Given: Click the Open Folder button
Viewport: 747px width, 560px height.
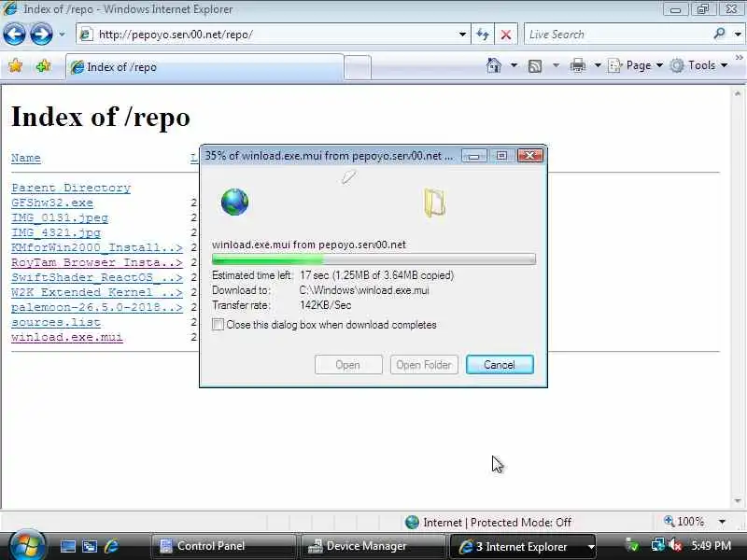Looking at the screenshot, I should click(424, 365).
